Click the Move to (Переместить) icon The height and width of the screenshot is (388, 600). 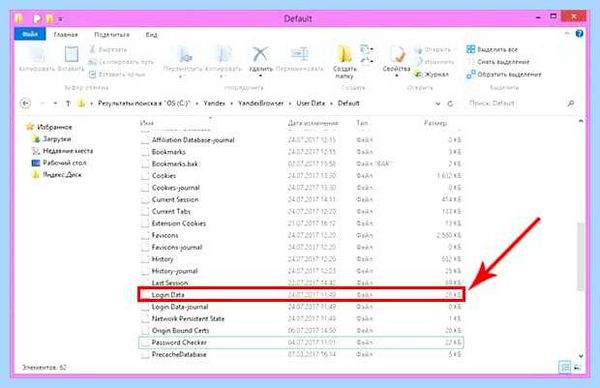(185, 54)
